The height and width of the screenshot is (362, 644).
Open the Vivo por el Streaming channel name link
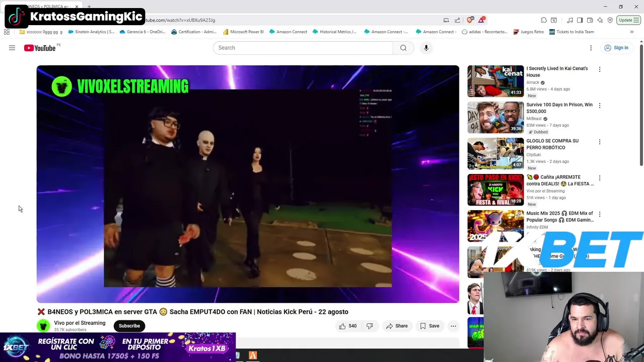tap(79, 323)
